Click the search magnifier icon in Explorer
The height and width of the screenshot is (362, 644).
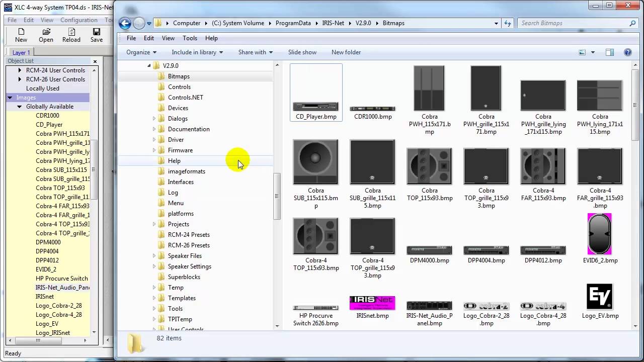coord(633,23)
